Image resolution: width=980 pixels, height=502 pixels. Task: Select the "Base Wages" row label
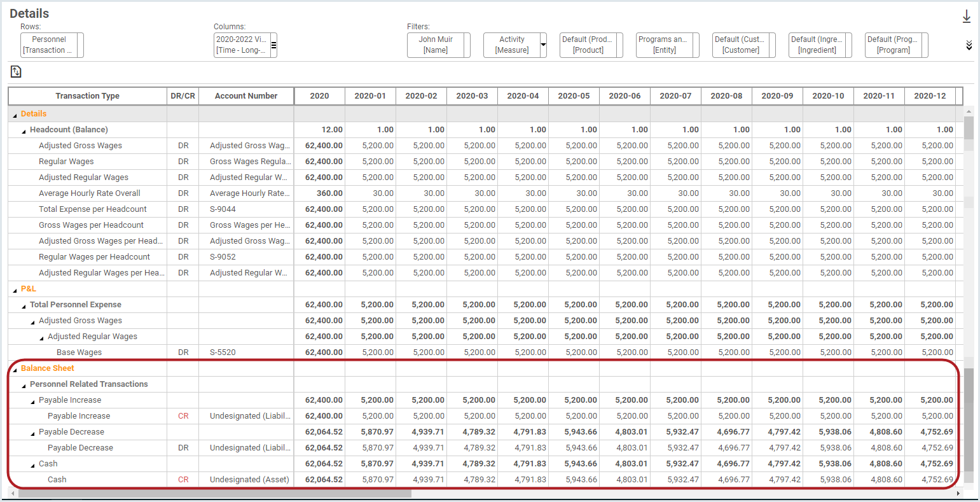79,352
